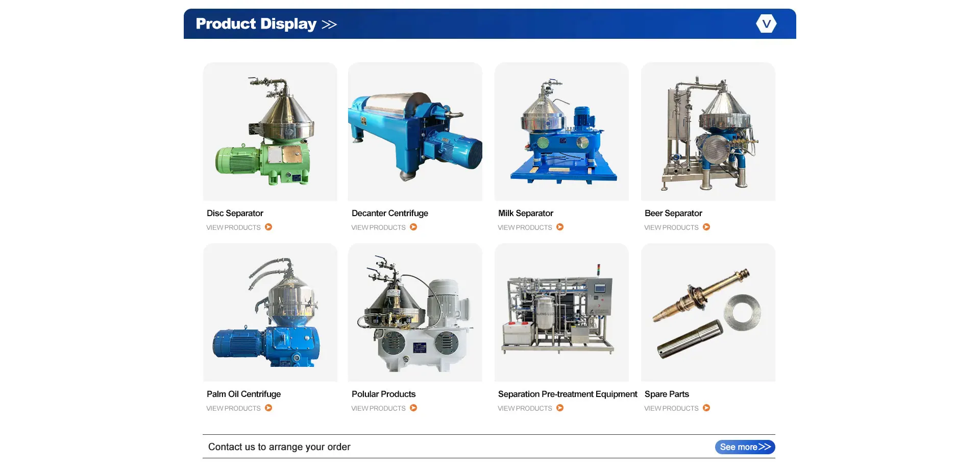Viewport: 980px width, 467px height.
Task: Click VIEW PRODUCTS under Spare Parts
Action: point(671,408)
